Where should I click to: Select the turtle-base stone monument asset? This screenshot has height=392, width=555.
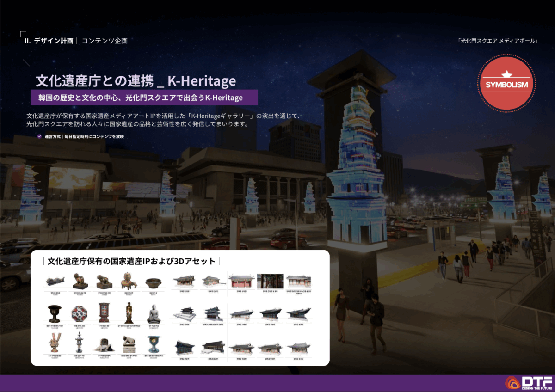point(104,344)
